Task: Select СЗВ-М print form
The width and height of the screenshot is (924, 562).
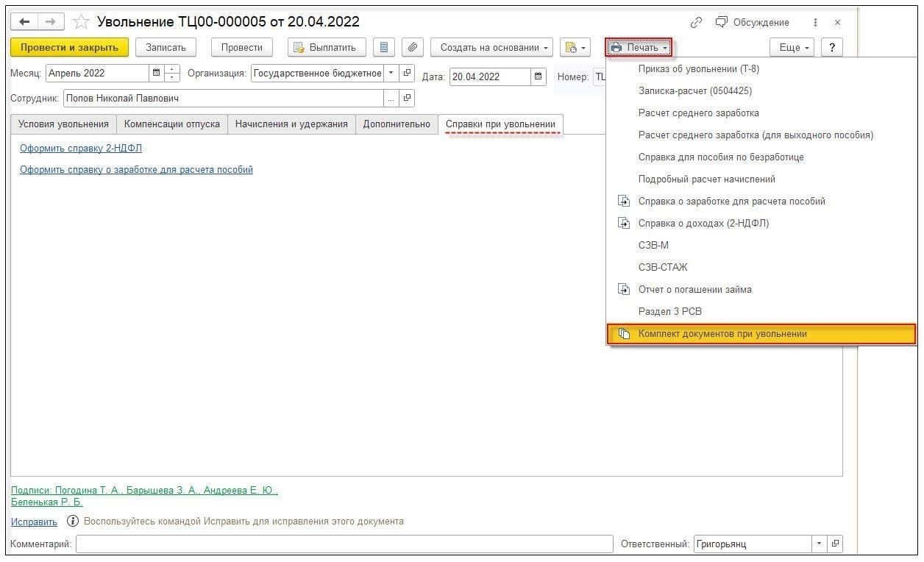Action: click(x=761, y=246)
